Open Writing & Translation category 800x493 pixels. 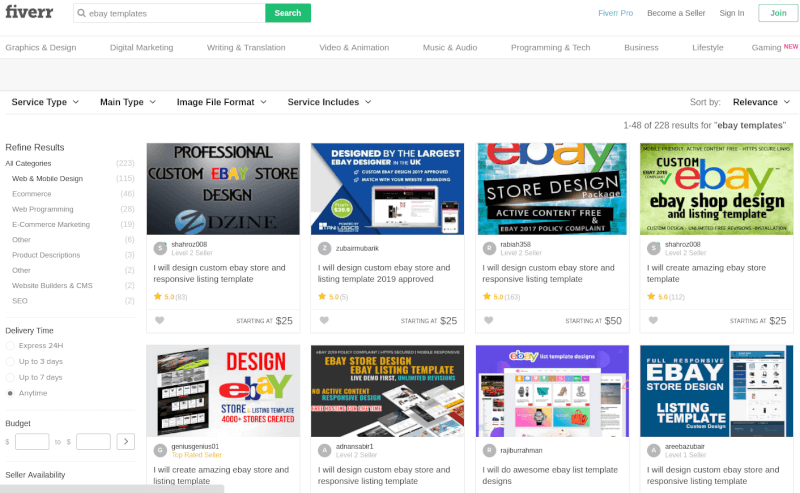[246, 47]
